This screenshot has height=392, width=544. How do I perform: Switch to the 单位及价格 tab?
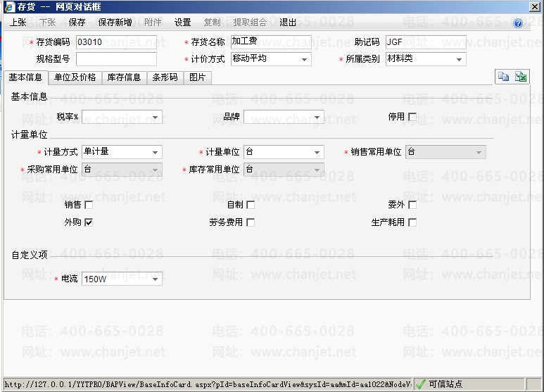click(x=75, y=77)
